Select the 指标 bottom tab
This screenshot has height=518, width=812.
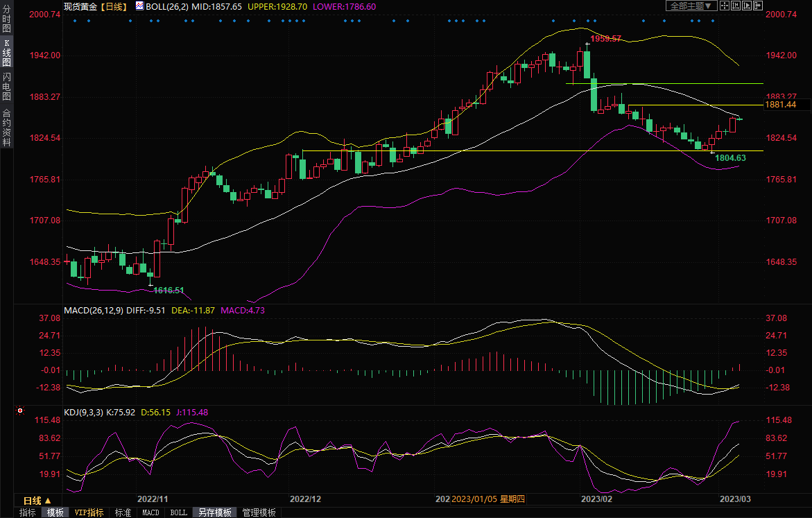[28, 512]
